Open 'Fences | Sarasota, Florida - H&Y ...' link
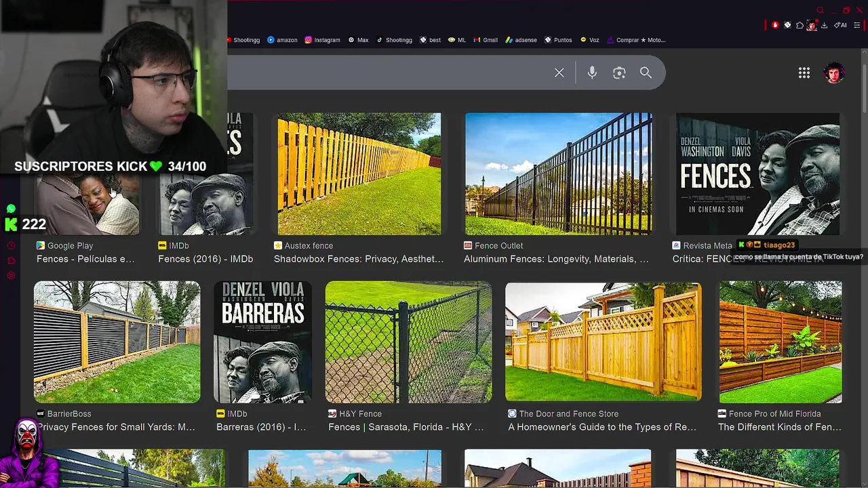 click(x=406, y=427)
